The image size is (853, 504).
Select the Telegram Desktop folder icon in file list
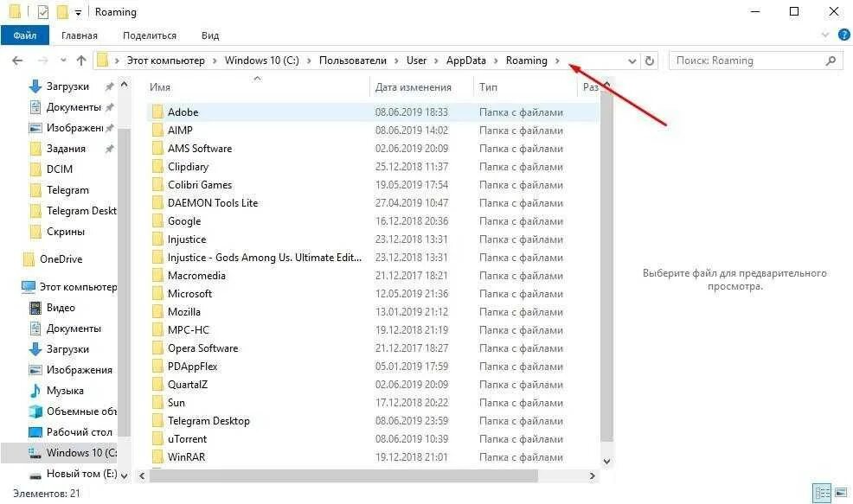157,421
